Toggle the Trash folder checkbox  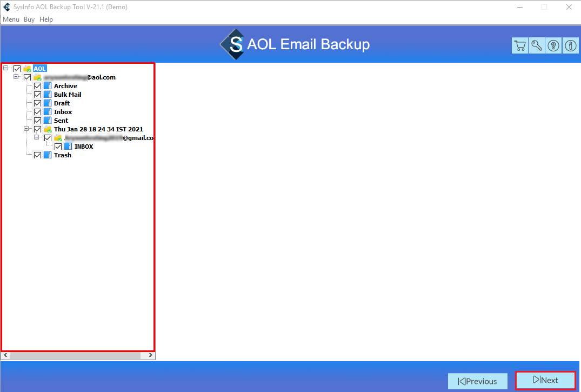(37, 155)
